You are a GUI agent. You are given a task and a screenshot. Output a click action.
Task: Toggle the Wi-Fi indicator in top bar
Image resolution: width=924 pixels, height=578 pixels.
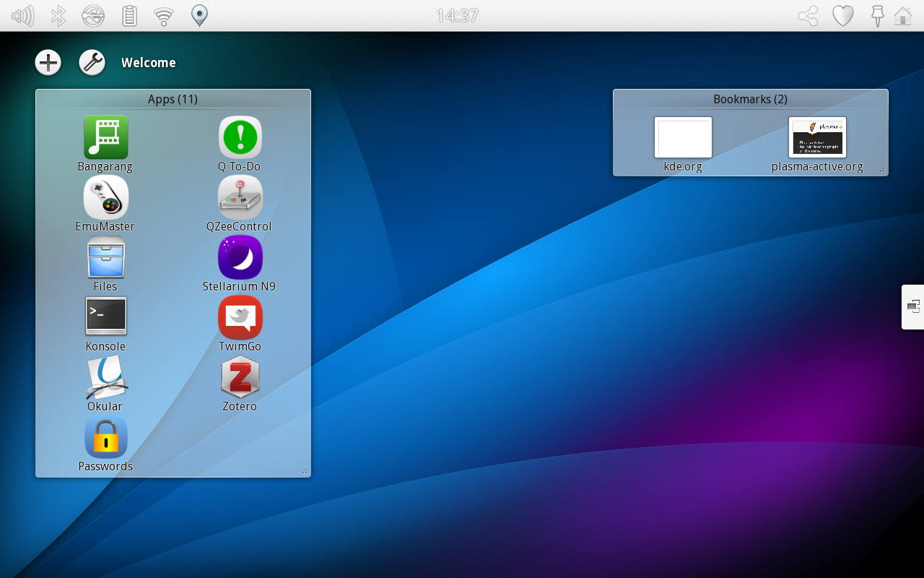pos(165,16)
